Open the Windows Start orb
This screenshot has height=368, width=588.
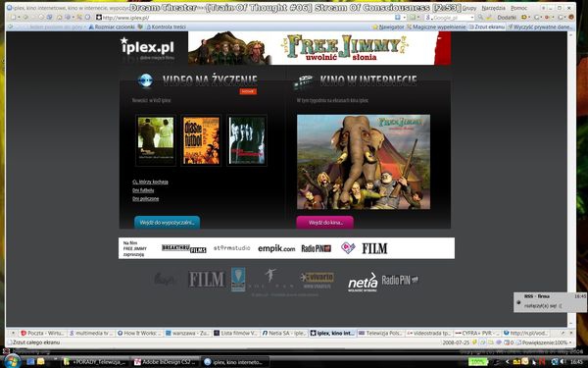tap(12, 361)
